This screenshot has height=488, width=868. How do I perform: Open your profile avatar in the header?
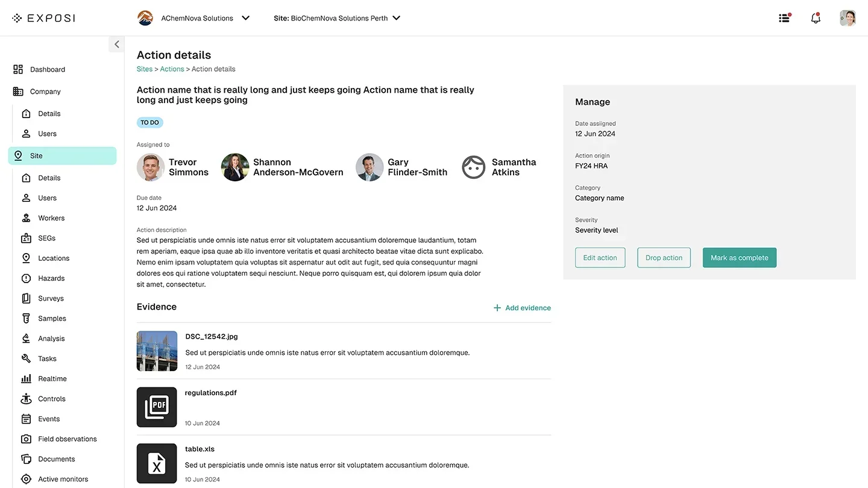(848, 18)
